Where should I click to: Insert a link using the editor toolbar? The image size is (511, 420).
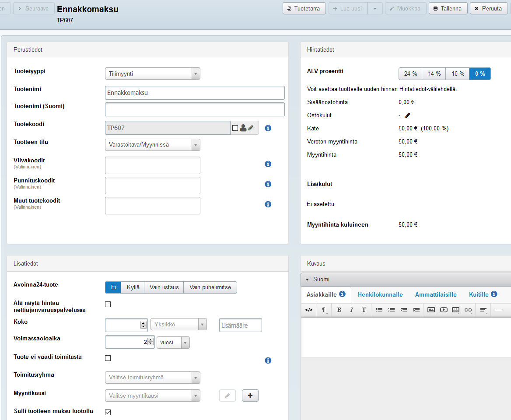(468, 310)
